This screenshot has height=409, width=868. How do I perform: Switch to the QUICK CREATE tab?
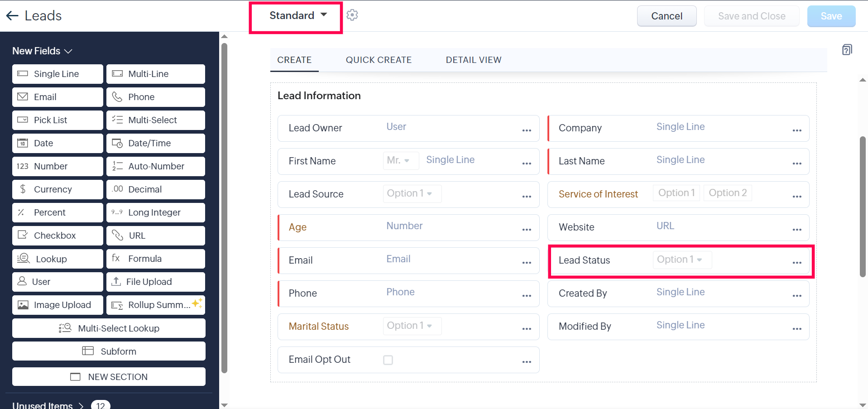pyautogui.click(x=379, y=60)
